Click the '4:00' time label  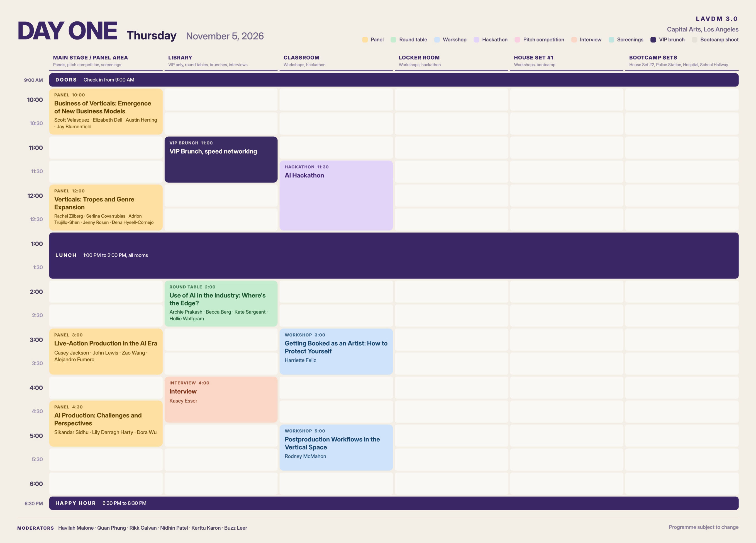(x=36, y=388)
